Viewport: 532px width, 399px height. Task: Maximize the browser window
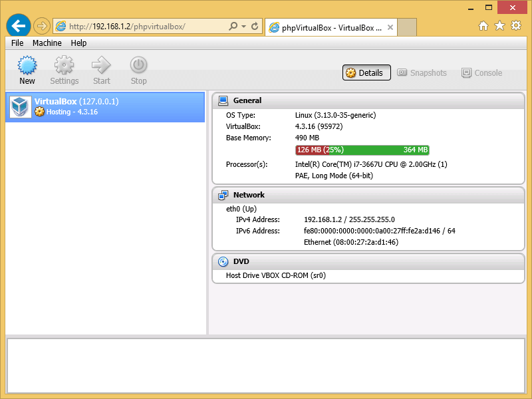[x=489, y=7]
